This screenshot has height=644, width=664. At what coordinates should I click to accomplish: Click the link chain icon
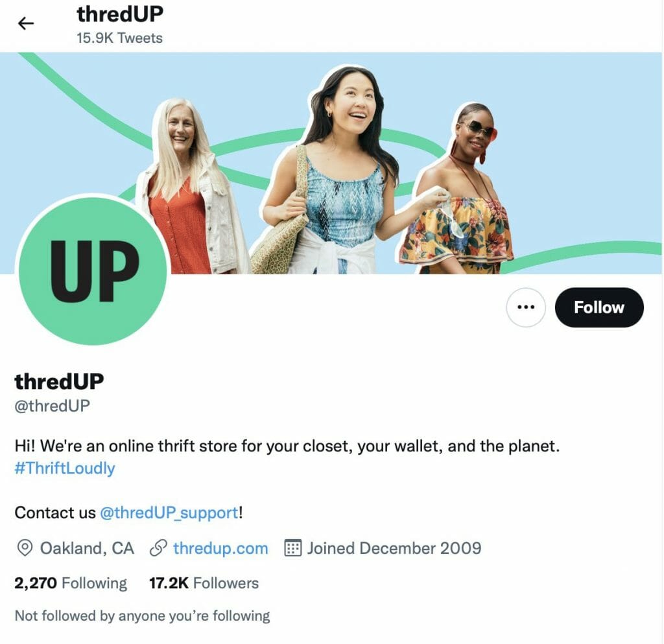(158, 548)
